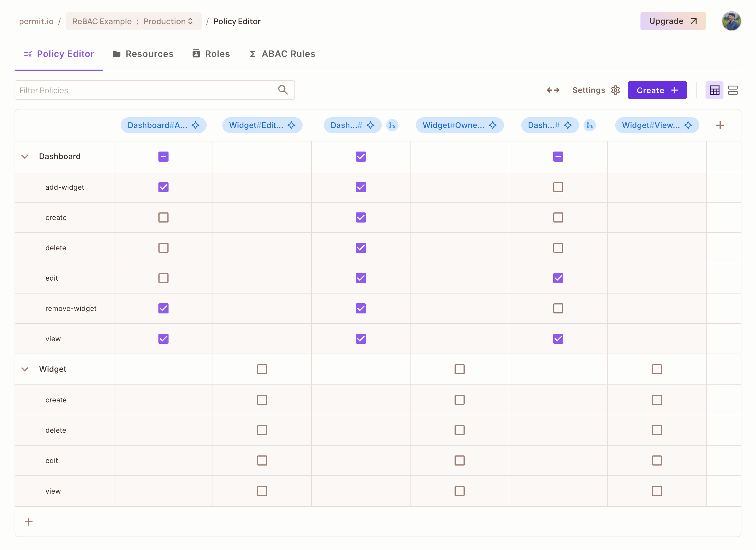Check the create permission under Dashboard#A column
756x550 pixels.
163,217
